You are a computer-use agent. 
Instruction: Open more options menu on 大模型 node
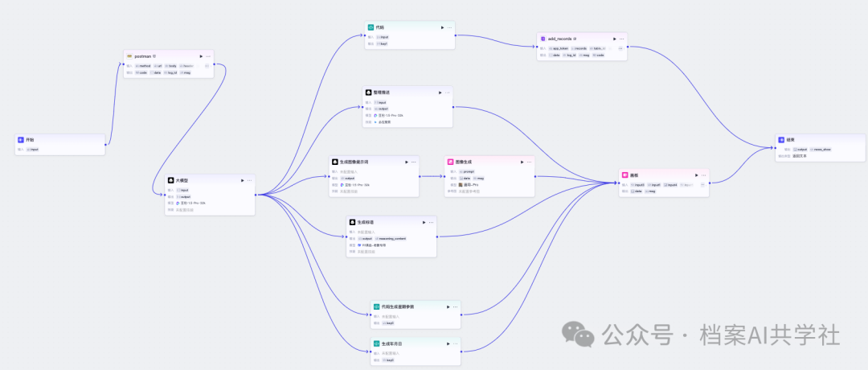(250, 180)
